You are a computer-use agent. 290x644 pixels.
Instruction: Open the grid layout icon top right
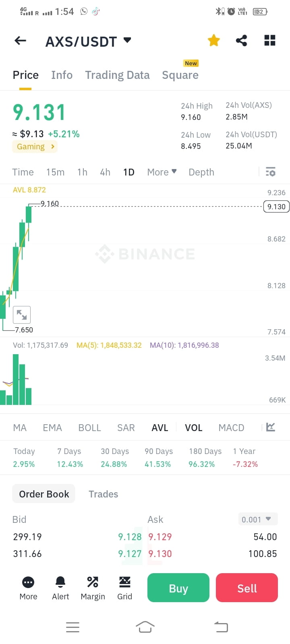coord(269,40)
